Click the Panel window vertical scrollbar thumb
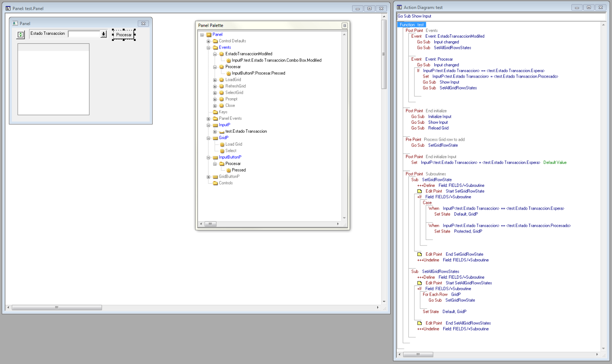612x364 pixels. [384, 54]
